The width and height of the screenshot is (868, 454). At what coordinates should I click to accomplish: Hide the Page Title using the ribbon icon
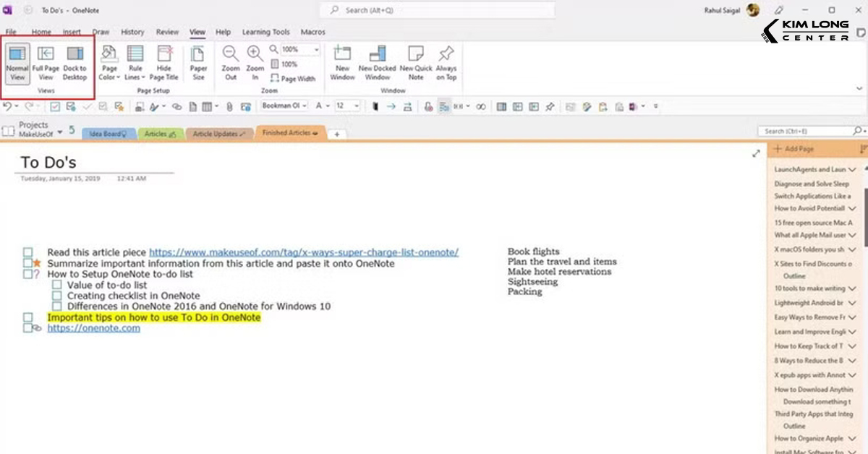click(x=164, y=63)
